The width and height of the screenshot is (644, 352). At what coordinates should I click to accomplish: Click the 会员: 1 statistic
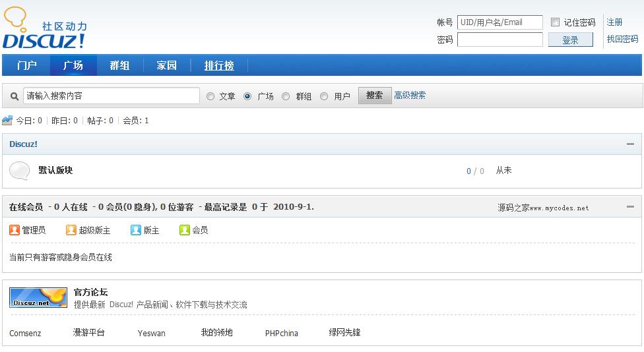click(136, 121)
